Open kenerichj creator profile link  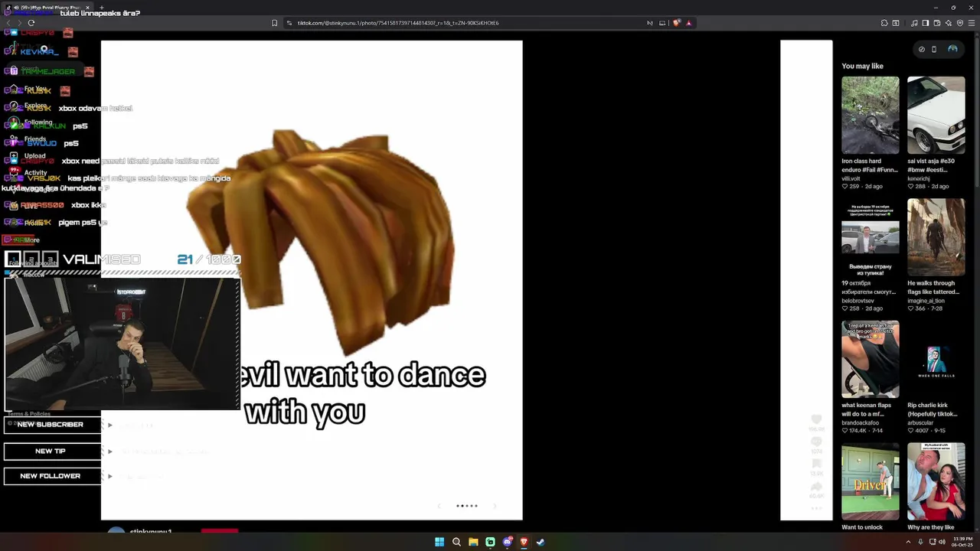click(920, 178)
